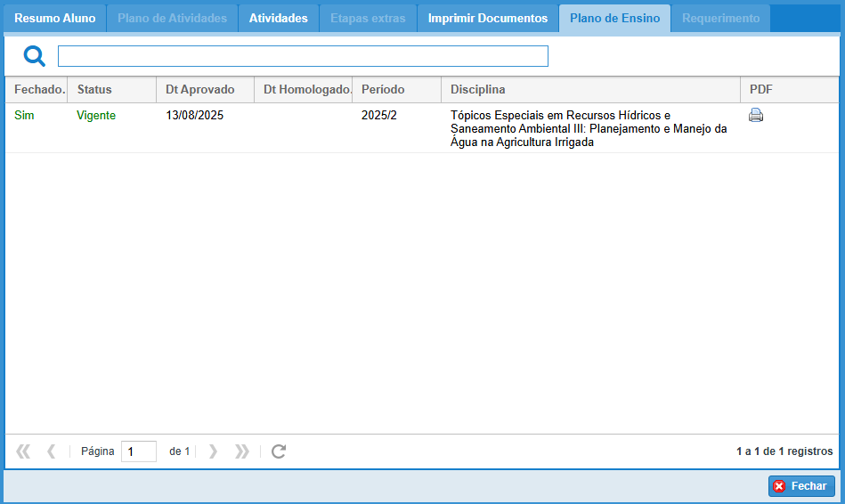Open the Atividades tab
The image size is (845, 504).
(x=279, y=19)
